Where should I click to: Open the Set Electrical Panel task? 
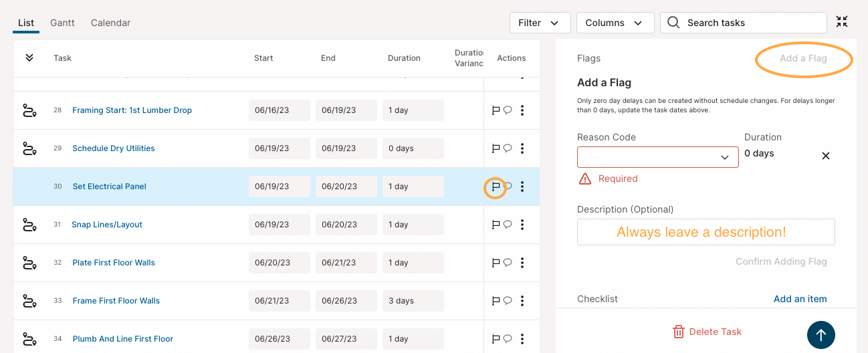click(x=110, y=187)
